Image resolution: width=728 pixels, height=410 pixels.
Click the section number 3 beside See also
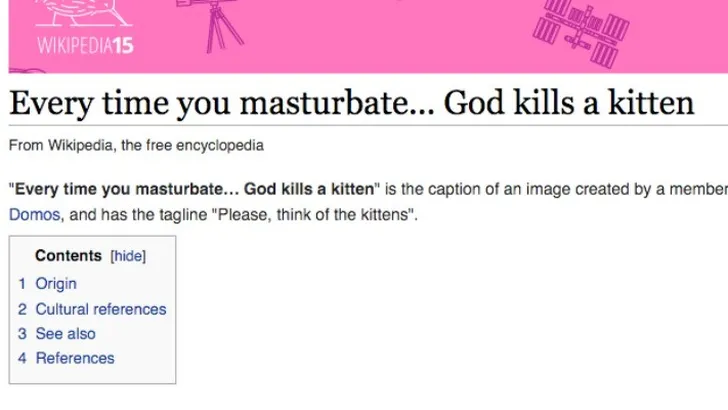pos(22,334)
